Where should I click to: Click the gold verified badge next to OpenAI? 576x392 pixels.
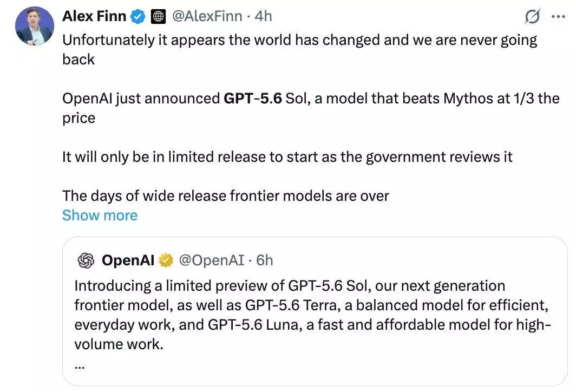point(166,260)
